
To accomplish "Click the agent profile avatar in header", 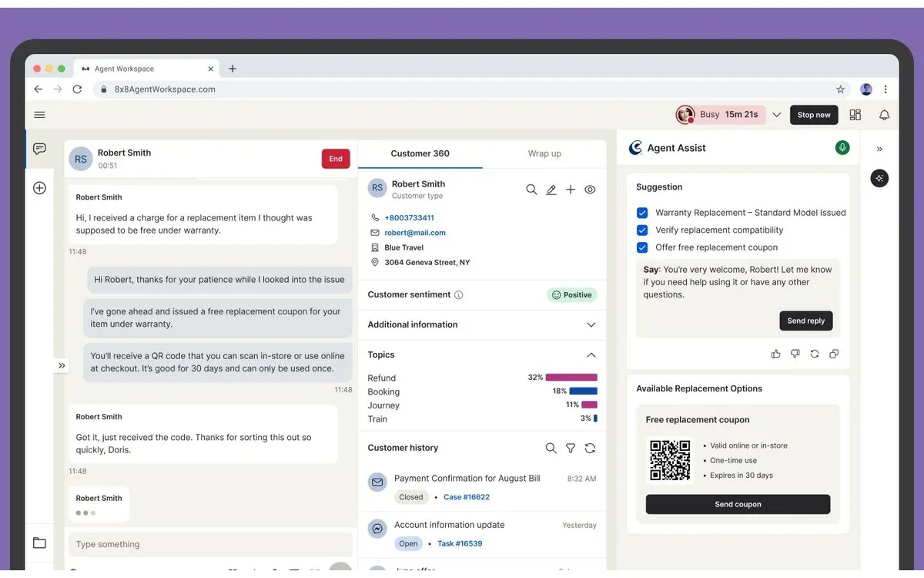I will (x=685, y=115).
